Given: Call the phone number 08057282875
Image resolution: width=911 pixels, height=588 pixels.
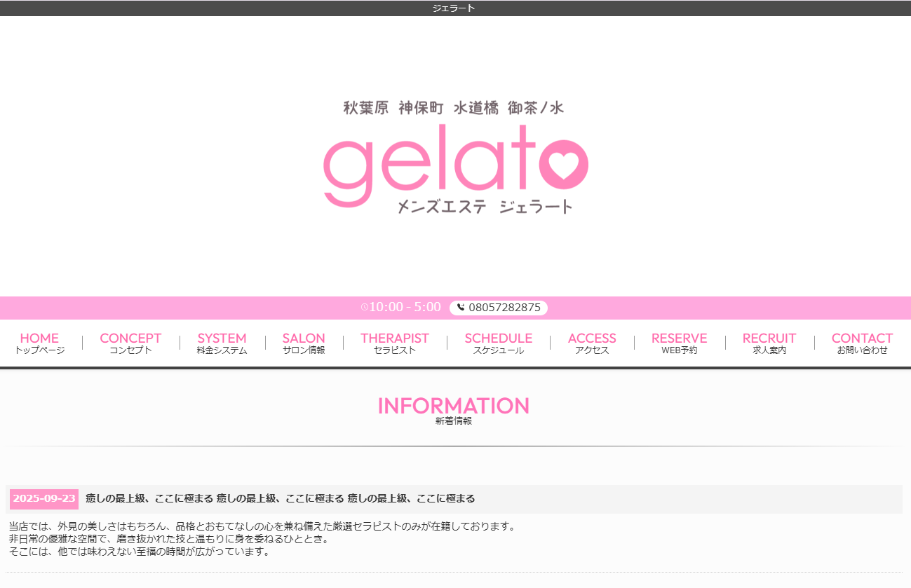Looking at the screenshot, I should [498, 308].
